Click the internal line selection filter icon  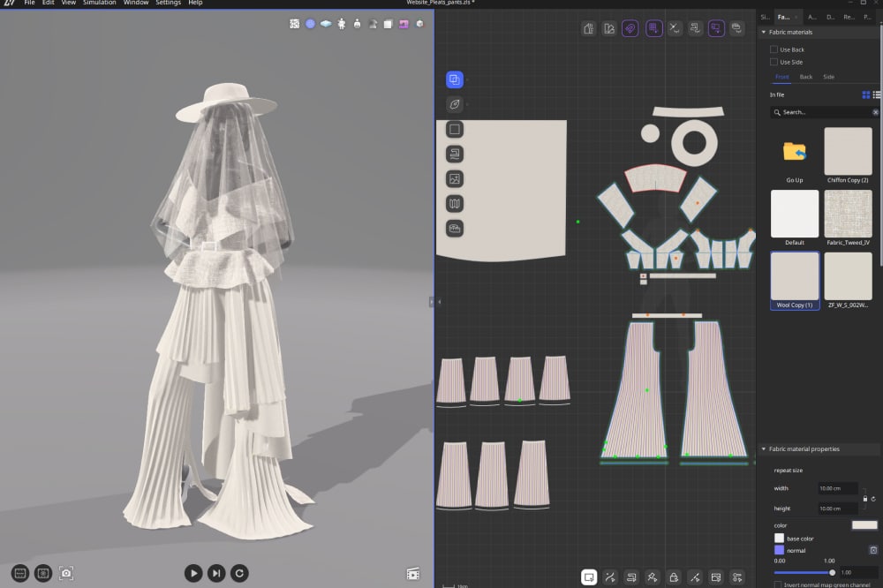click(x=695, y=577)
